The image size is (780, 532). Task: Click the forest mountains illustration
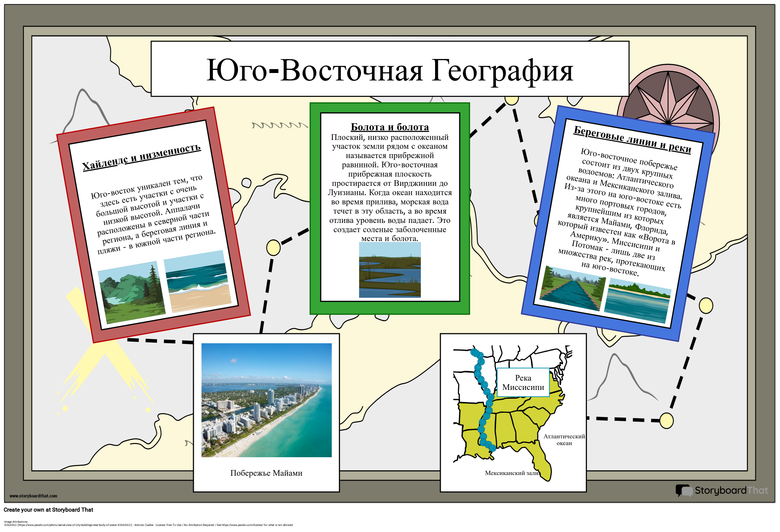point(131,292)
